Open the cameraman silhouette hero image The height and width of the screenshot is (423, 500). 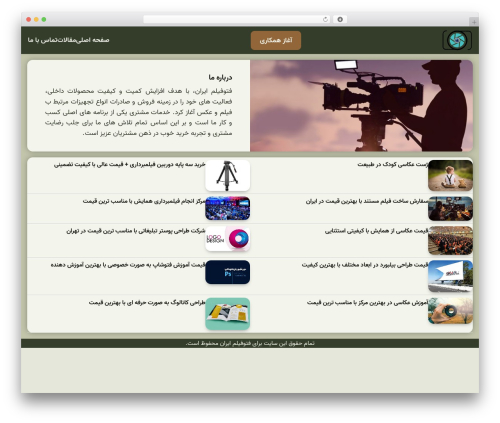361,106
